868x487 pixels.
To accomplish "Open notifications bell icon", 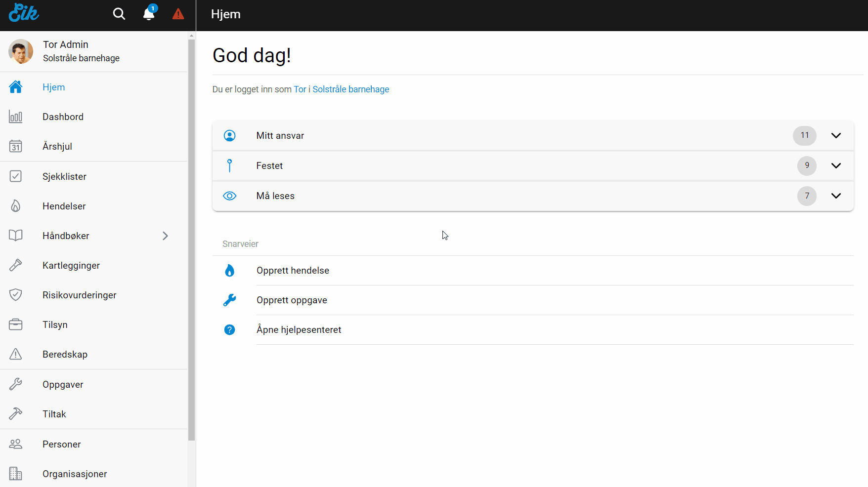I will point(149,14).
